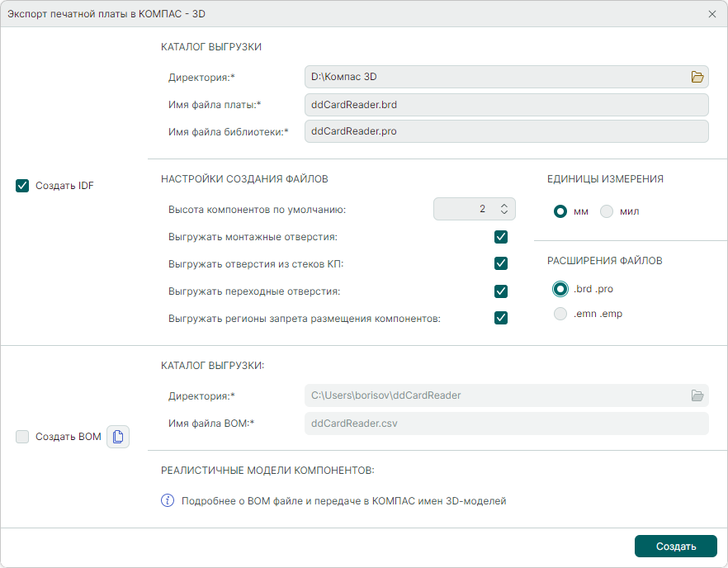Click the folder icon in BOM directory field
728x568 pixels.
[x=697, y=395]
